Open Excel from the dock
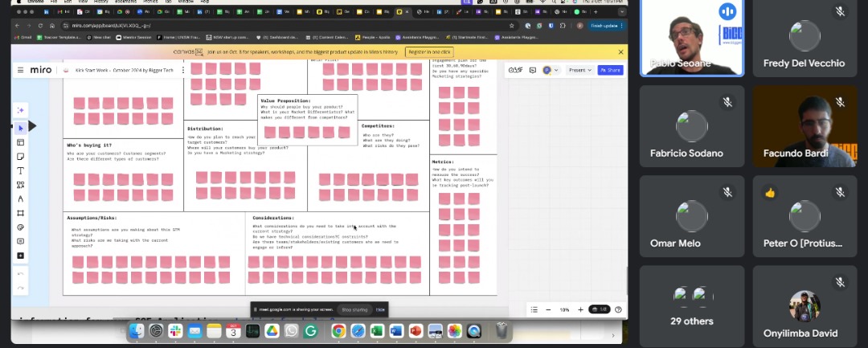868x348 pixels. click(x=377, y=331)
